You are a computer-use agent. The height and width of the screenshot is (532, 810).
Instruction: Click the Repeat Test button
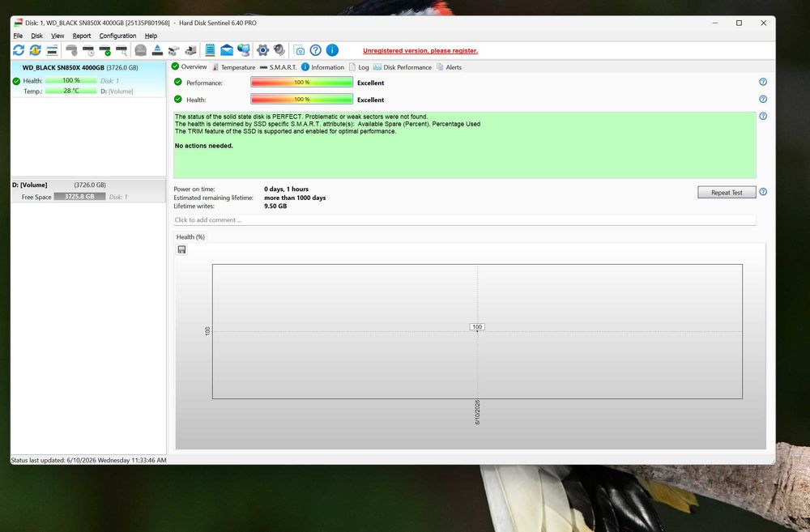[727, 192]
